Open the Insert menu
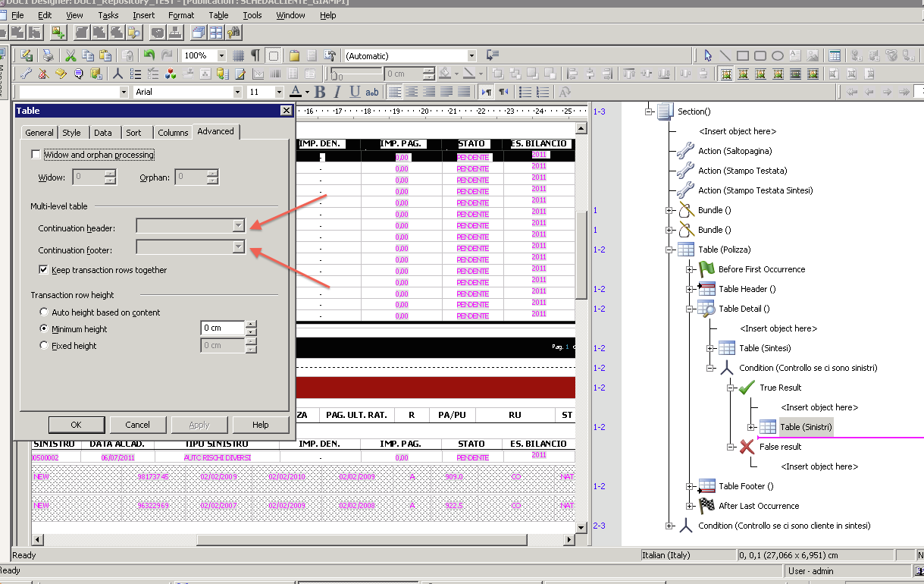Viewport: 924px width, 584px height. tap(143, 15)
